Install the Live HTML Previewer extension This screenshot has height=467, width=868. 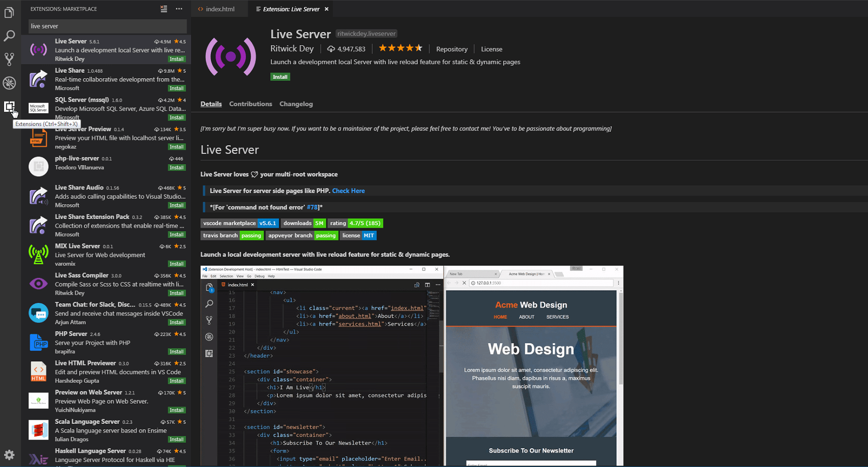click(x=176, y=381)
